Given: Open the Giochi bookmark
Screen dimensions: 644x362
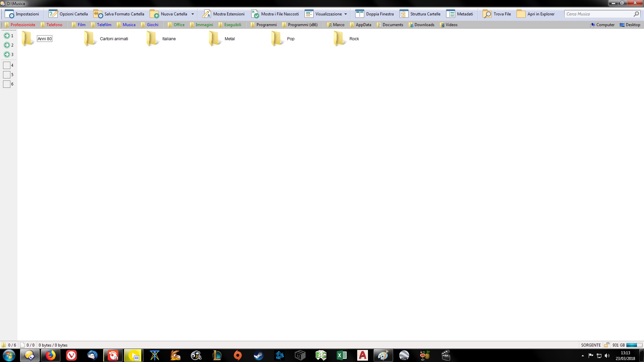Looking at the screenshot, I should click(150, 25).
